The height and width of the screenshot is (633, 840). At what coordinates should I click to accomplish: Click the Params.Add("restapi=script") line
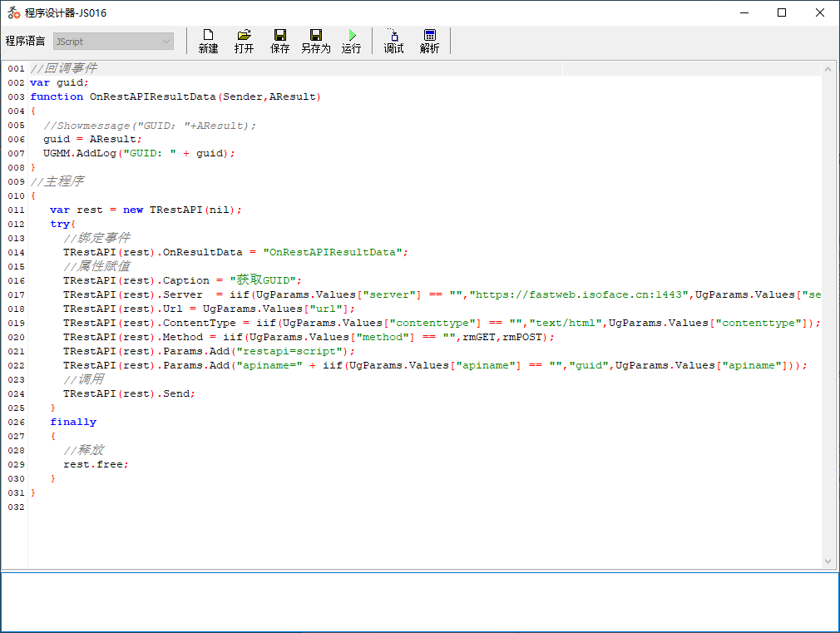coord(209,352)
